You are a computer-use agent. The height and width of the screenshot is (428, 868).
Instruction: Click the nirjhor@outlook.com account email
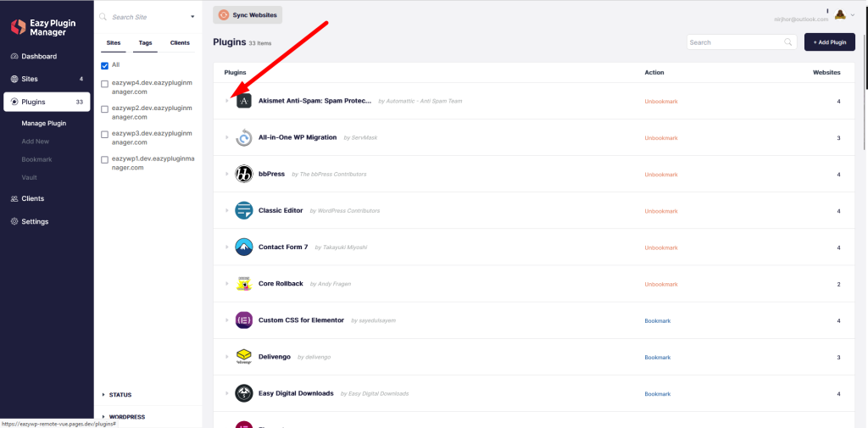[x=801, y=19]
